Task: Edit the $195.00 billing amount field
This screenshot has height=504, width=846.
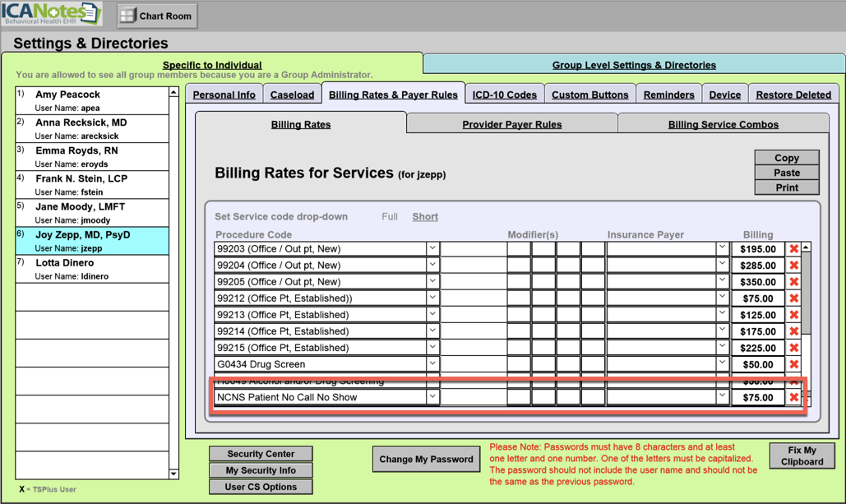Action: 757,249
